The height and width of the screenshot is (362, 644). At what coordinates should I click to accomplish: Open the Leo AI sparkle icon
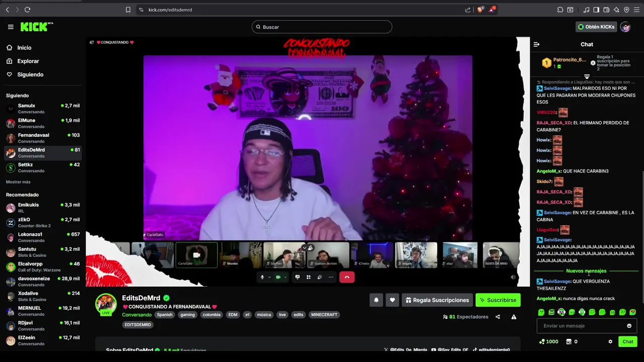(x=616, y=10)
